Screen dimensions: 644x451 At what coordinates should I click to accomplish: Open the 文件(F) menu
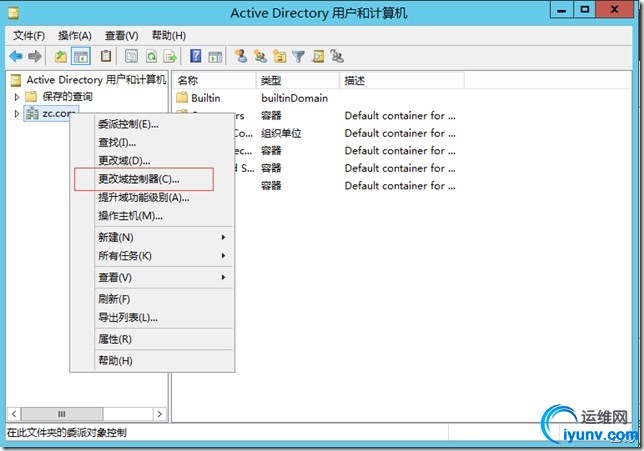coord(29,36)
